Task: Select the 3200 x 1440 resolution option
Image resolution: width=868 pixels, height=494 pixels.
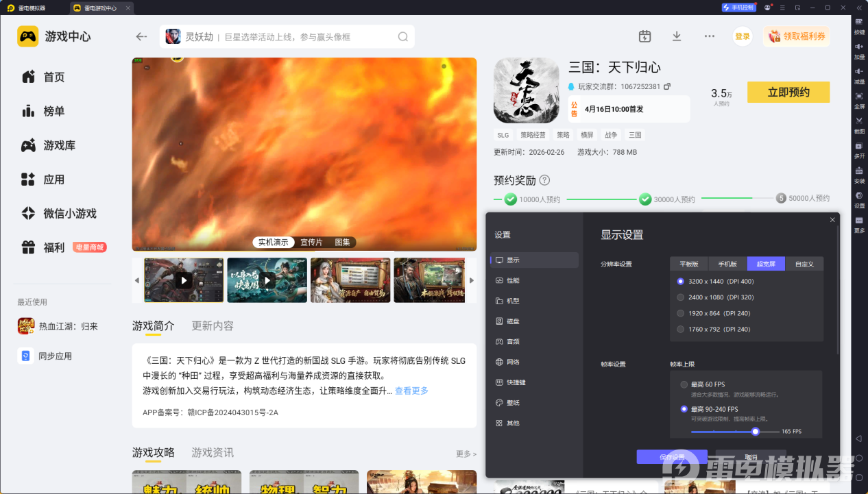Action: tap(715, 281)
